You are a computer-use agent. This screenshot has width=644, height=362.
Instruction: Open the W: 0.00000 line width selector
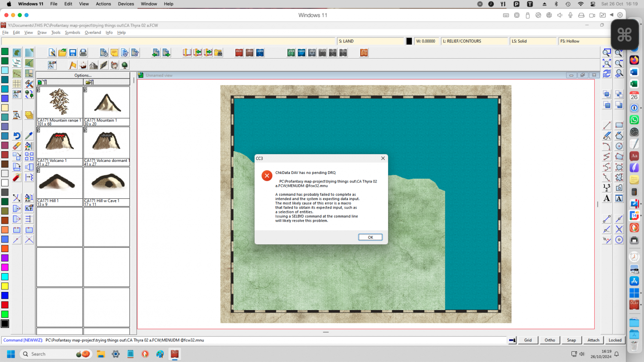426,41
